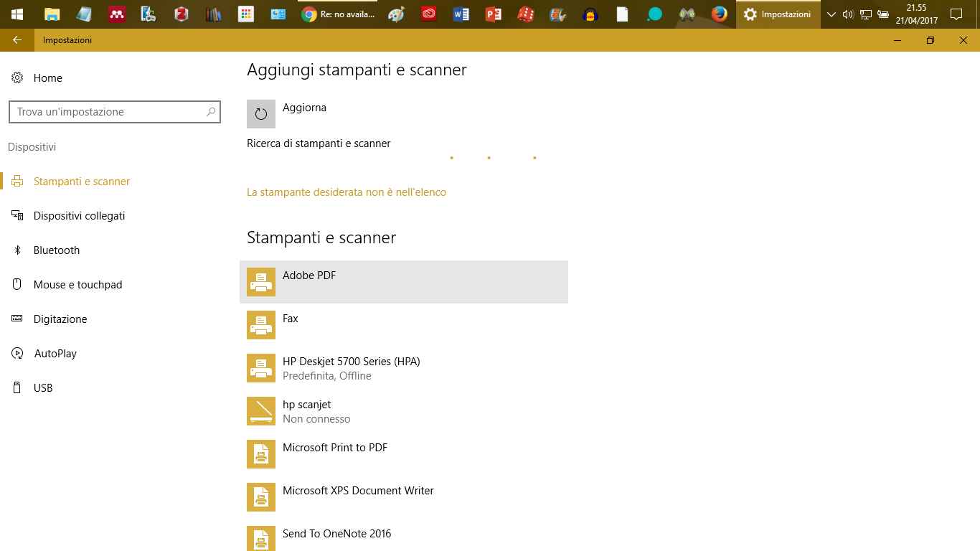980x551 pixels.
Task: Click the Trova un'impostazione search field
Action: click(108, 112)
